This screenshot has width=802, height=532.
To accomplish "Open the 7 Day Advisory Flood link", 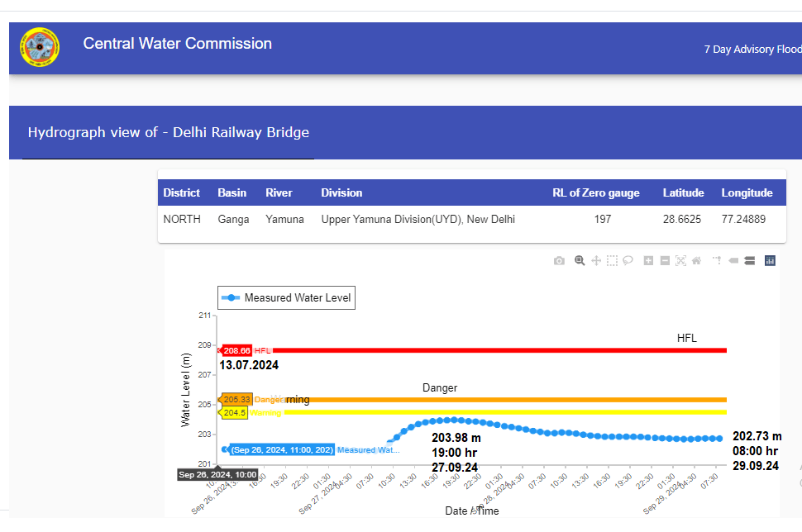I will coord(752,50).
